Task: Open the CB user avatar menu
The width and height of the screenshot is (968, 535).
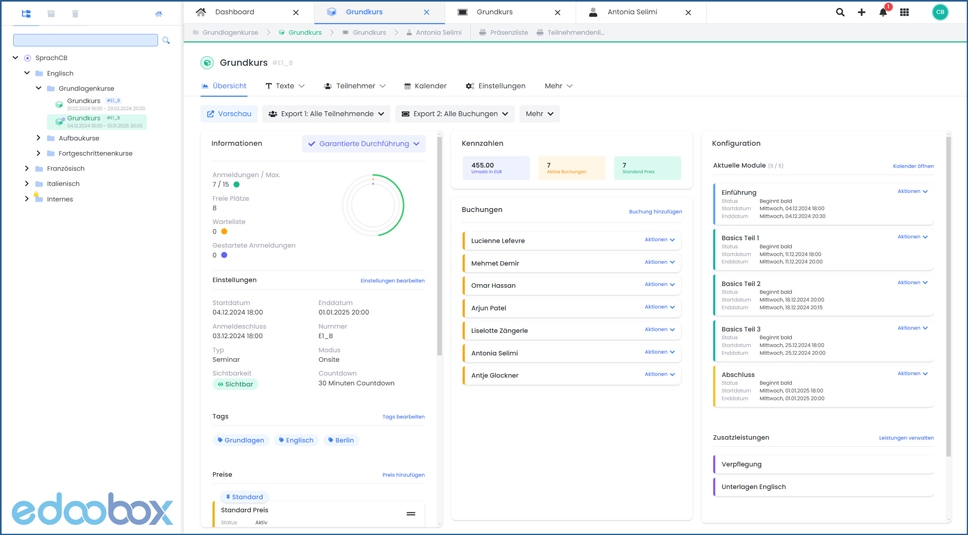Action: click(x=940, y=12)
